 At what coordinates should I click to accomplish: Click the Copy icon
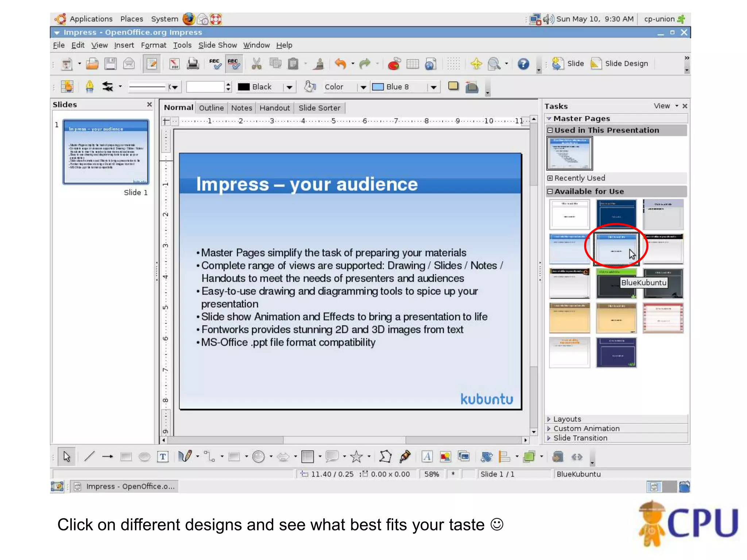coord(275,64)
